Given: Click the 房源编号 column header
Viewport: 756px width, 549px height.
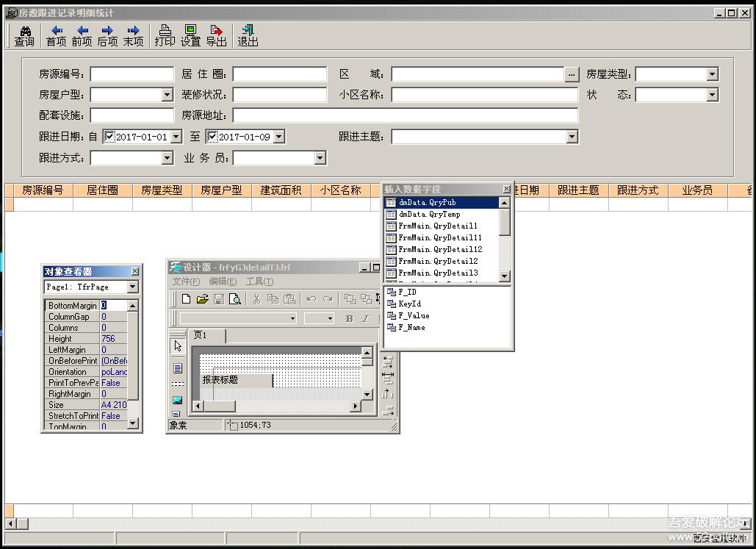Looking at the screenshot, I should (x=43, y=190).
